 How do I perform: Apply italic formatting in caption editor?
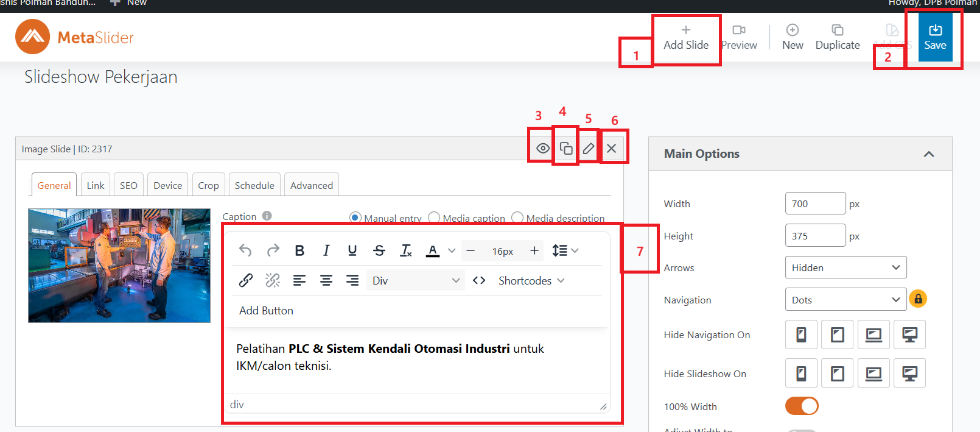click(x=326, y=250)
